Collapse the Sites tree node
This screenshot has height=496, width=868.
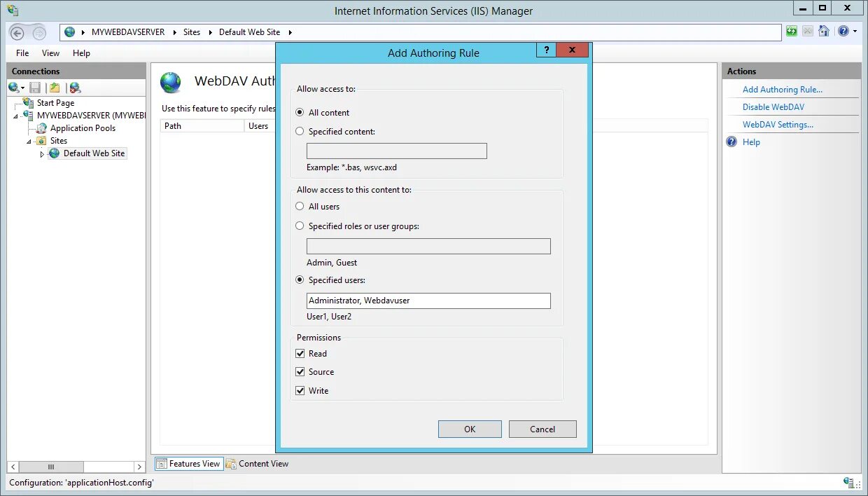click(x=29, y=142)
